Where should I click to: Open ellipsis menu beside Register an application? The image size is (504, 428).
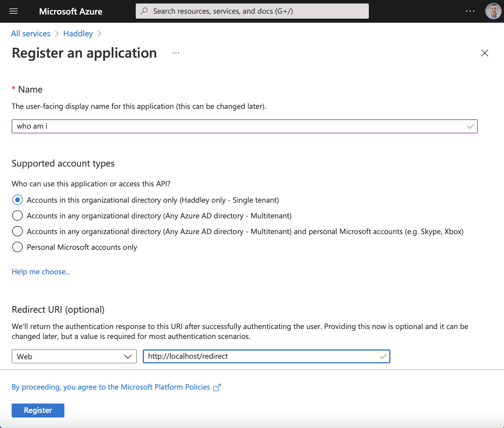pos(176,53)
